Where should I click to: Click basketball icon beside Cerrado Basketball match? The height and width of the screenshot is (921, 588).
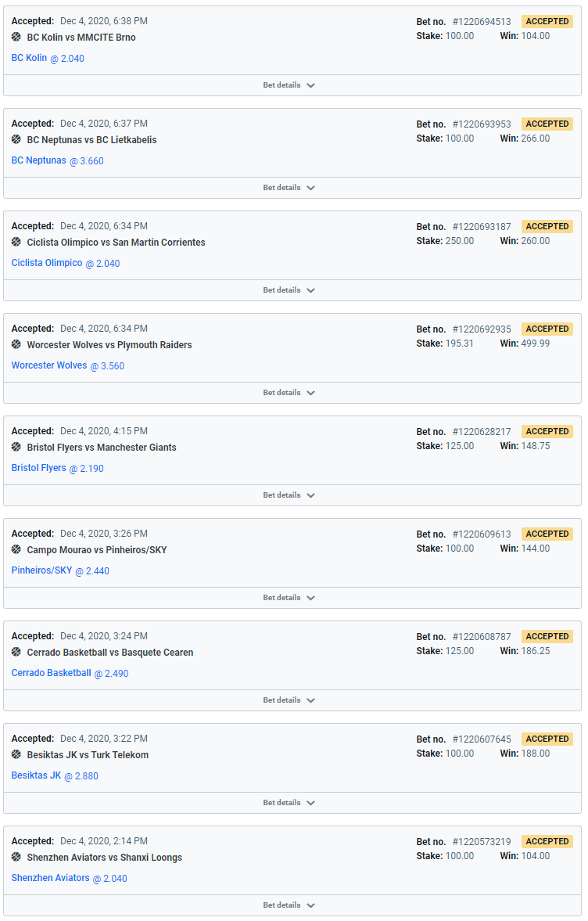pyautogui.click(x=16, y=652)
